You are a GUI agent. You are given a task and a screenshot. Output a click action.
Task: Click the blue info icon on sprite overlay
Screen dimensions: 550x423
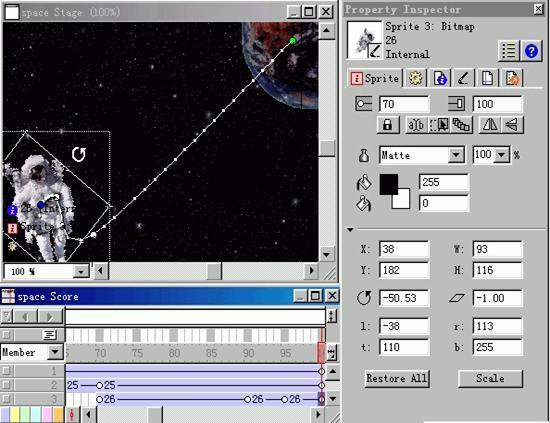pos(12,210)
